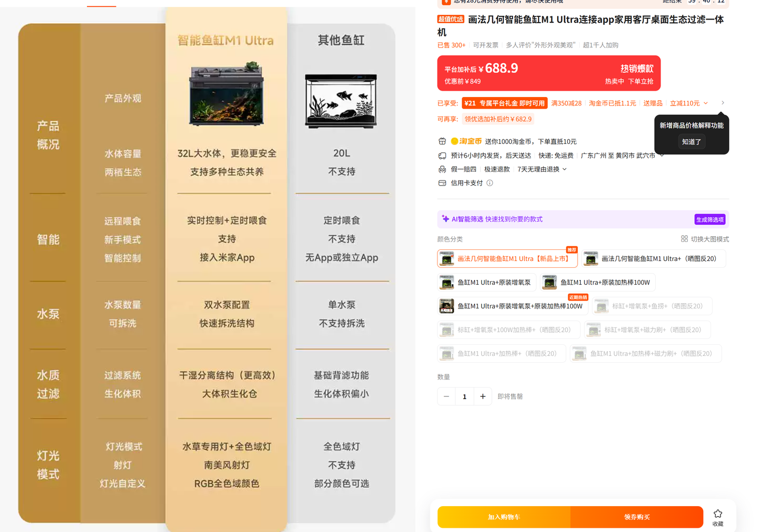The height and width of the screenshot is (532, 759).
Task: Click the 已售 300+ sales text
Action: (x=452, y=45)
